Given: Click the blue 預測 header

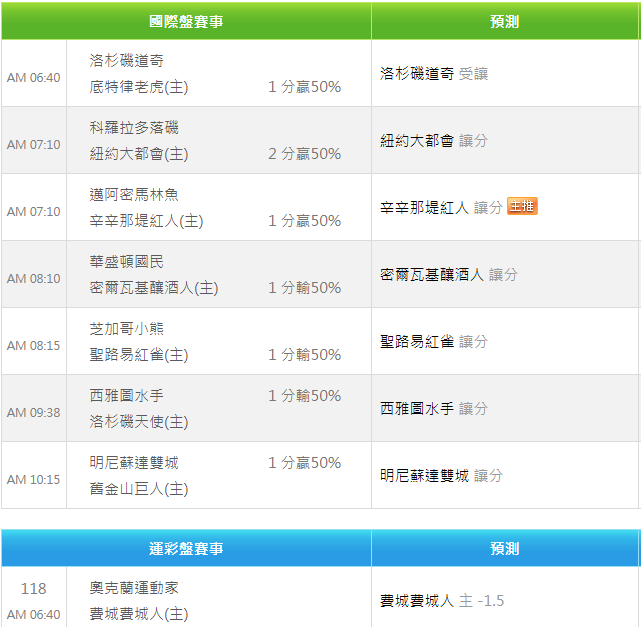Looking at the screenshot, I should point(505,548).
